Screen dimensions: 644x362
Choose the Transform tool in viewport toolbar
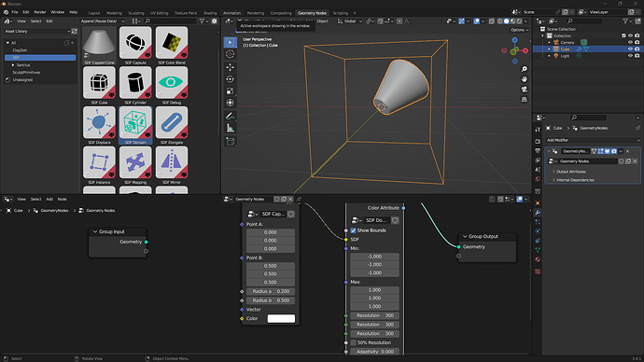[x=230, y=103]
